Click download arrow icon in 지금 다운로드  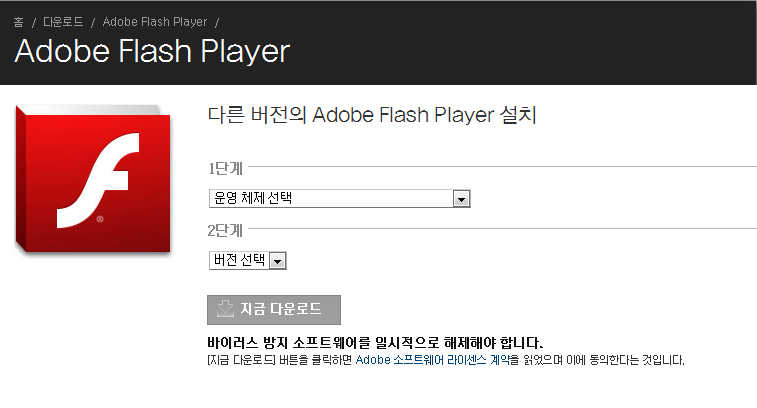225,309
